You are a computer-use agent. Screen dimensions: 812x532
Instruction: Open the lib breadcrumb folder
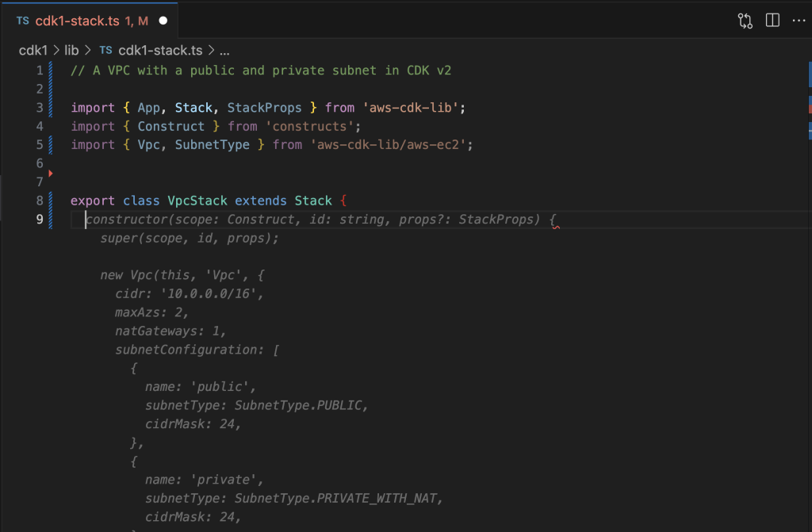tap(71, 50)
